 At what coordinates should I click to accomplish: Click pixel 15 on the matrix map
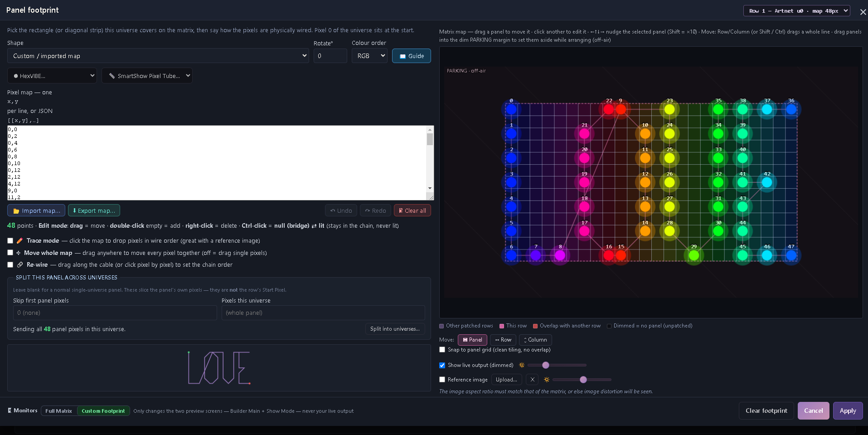pos(621,255)
